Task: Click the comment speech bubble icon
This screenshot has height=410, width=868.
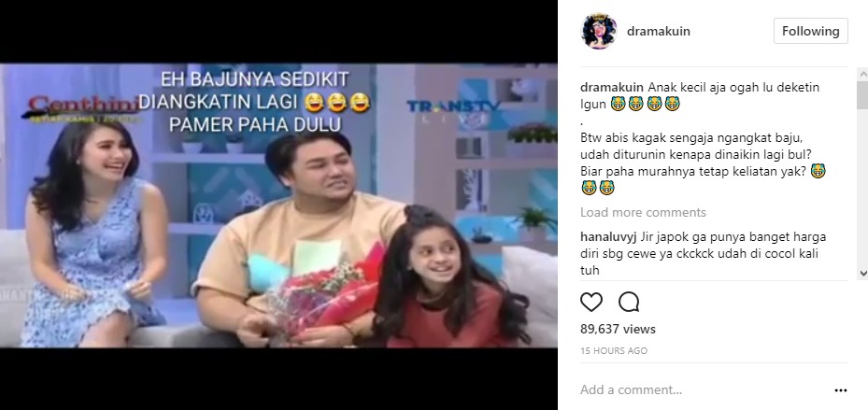Action: point(629,302)
